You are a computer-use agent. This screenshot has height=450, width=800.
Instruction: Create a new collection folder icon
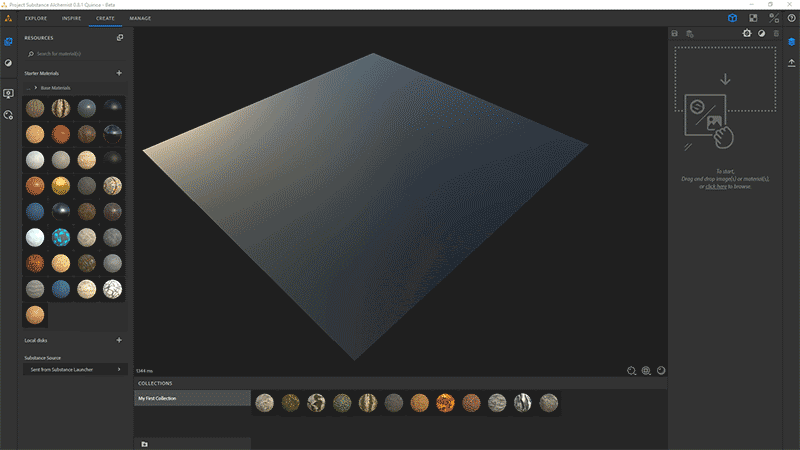click(x=144, y=444)
